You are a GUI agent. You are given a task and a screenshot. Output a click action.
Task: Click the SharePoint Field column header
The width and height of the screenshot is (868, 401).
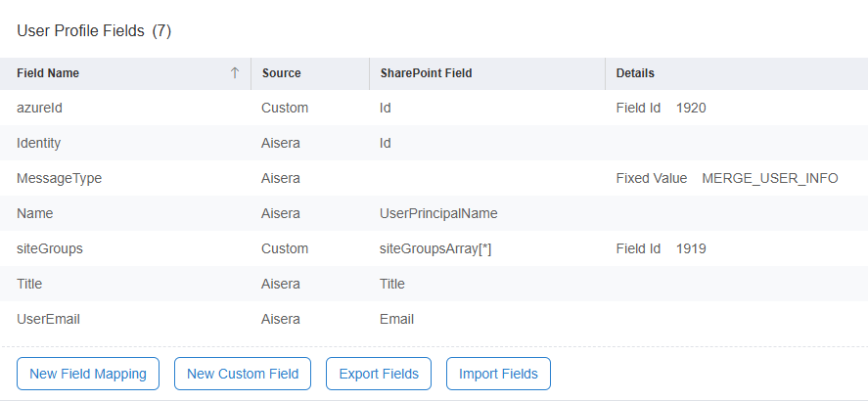pos(426,73)
